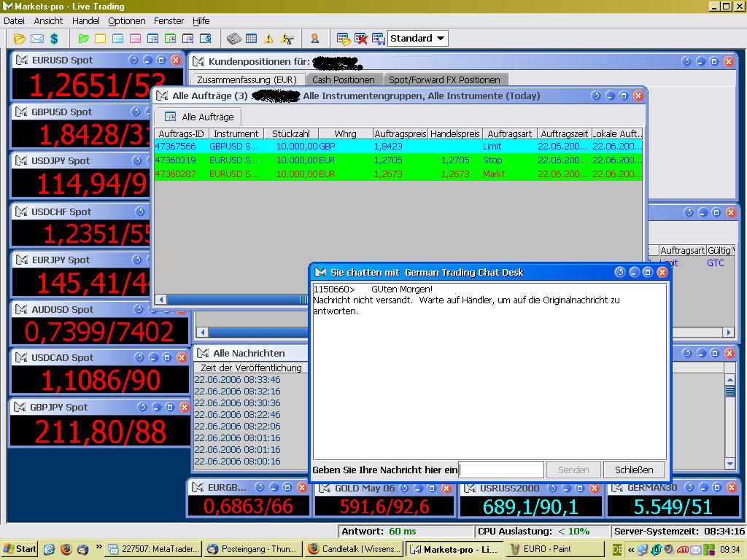Screen dimensions: 747x560
Task: Click refresh icon on EURUSD Spot panel
Action: pyautogui.click(x=133, y=60)
